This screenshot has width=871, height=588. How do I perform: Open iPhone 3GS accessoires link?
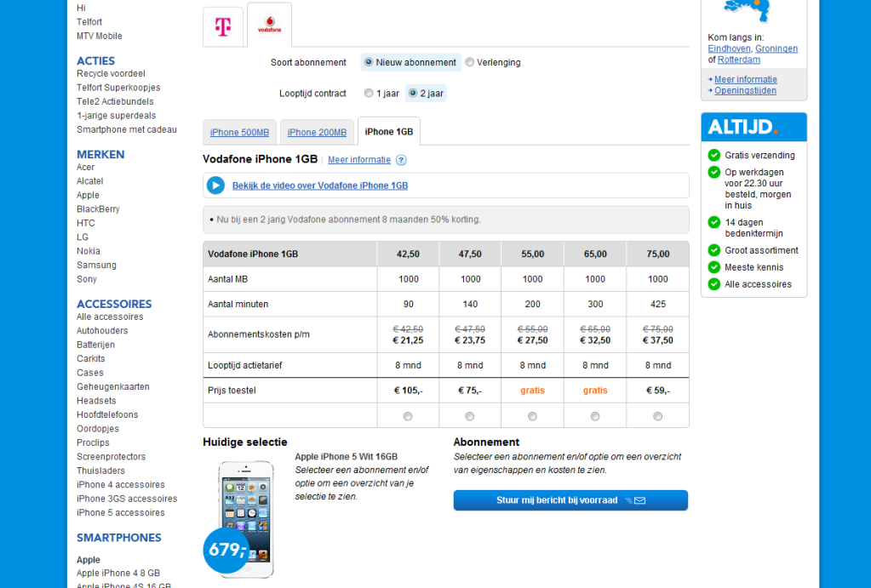click(x=127, y=499)
